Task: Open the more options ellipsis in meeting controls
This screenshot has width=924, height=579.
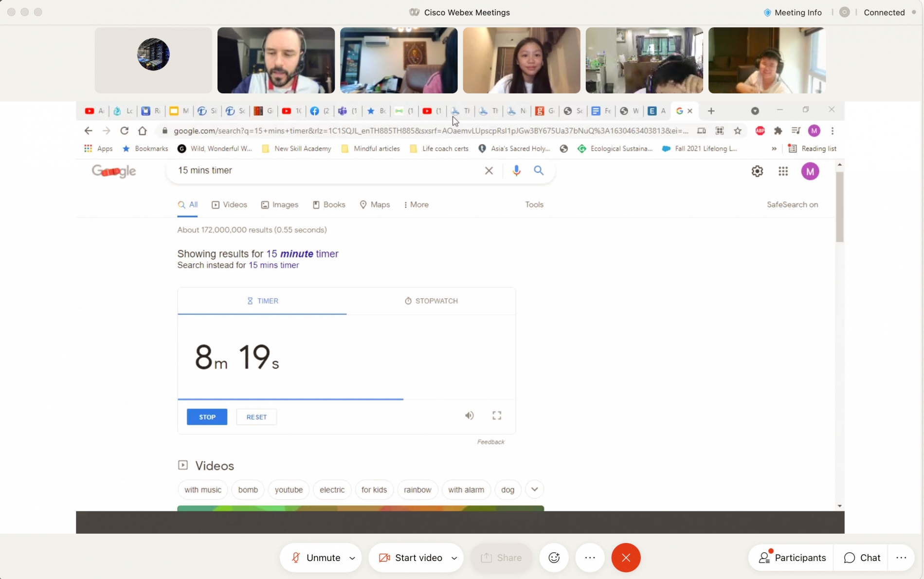Action: [x=590, y=558]
